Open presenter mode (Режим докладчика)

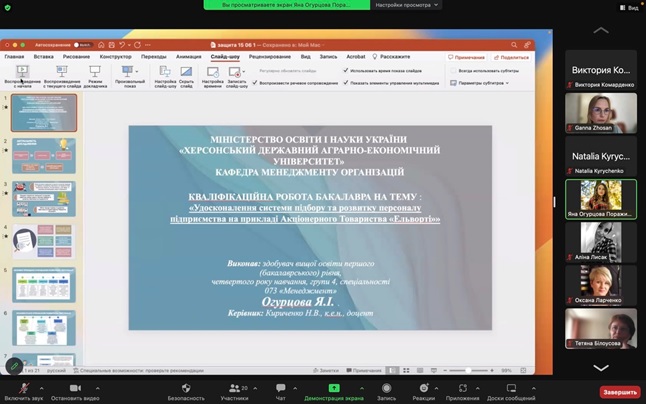(95, 77)
